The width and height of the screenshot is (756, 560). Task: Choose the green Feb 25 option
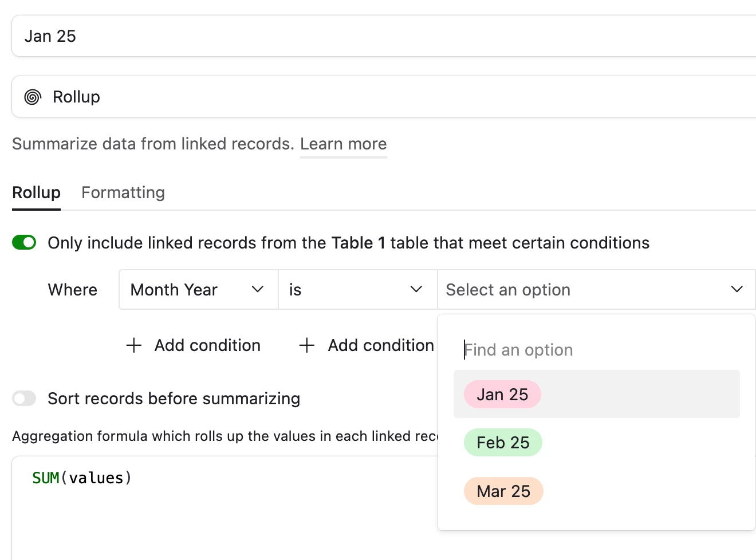(x=503, y=443)
